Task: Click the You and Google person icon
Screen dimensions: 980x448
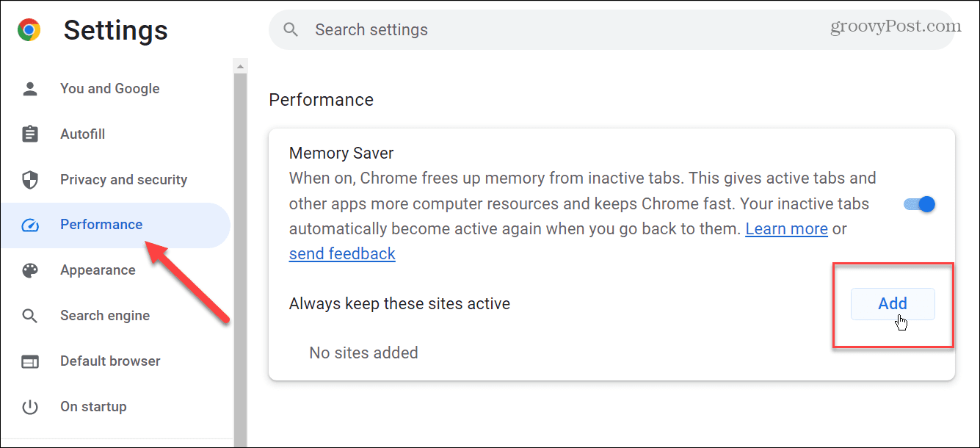Action: 30,89
